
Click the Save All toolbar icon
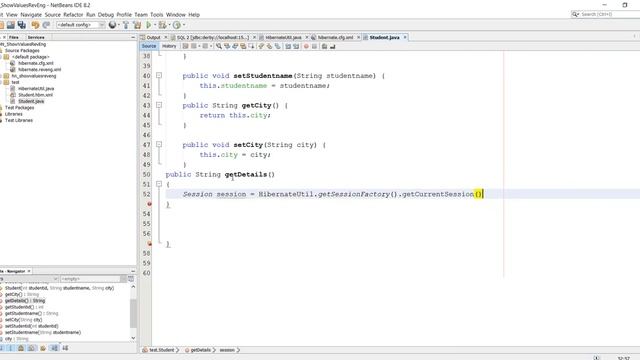point(22,25)
